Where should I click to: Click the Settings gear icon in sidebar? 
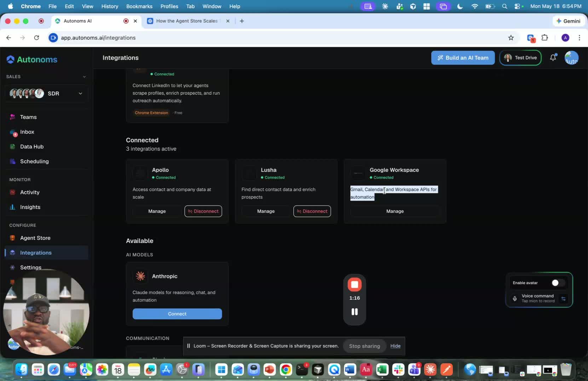[12, 268]
